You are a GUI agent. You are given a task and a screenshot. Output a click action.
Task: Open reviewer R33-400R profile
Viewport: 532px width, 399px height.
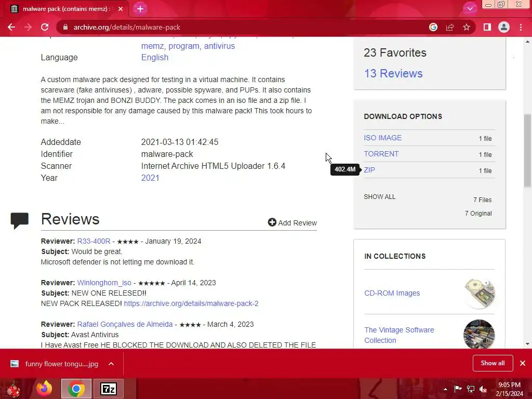94,241
